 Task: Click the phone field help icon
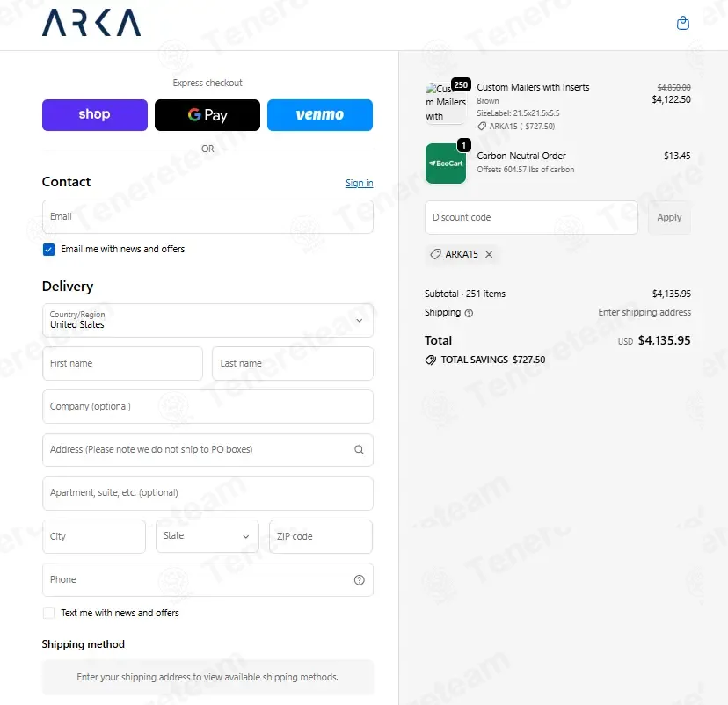359,579
